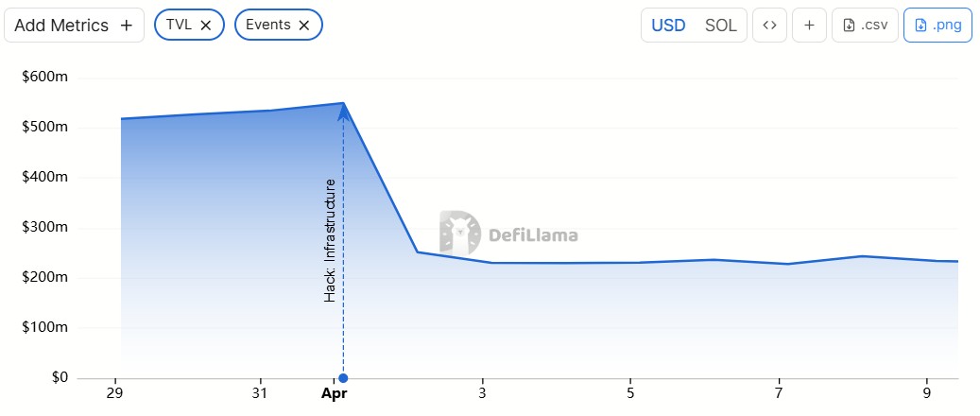This screenshot has height=416, width=980.
Task: Click the plus icon beside embed button
Action: pyautogui.click(x=809, y=26)
